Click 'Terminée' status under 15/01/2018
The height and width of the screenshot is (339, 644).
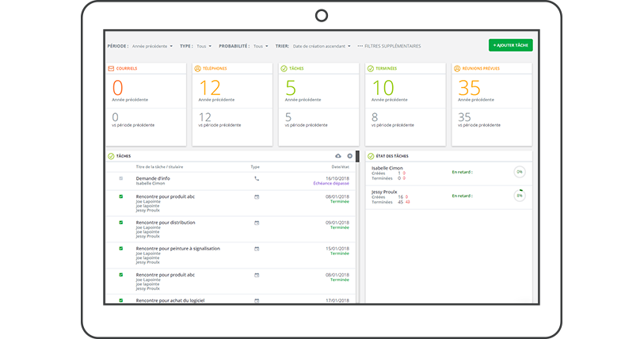340,253
